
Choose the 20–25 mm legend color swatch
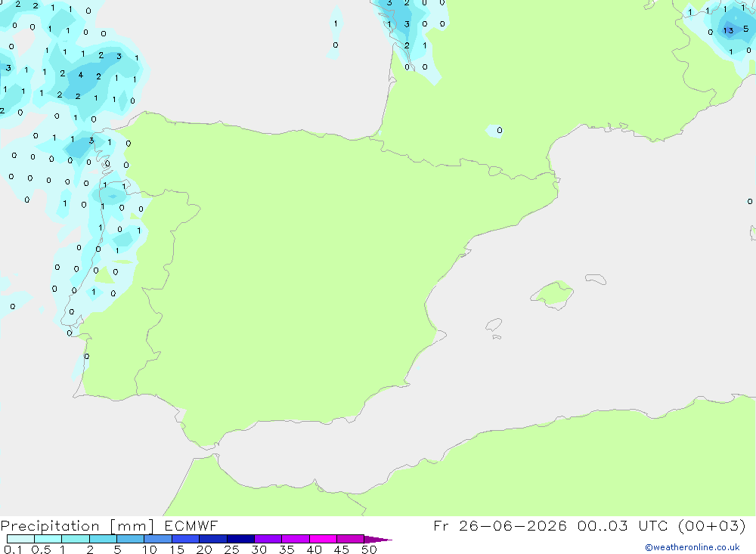[x=213, y=539]
